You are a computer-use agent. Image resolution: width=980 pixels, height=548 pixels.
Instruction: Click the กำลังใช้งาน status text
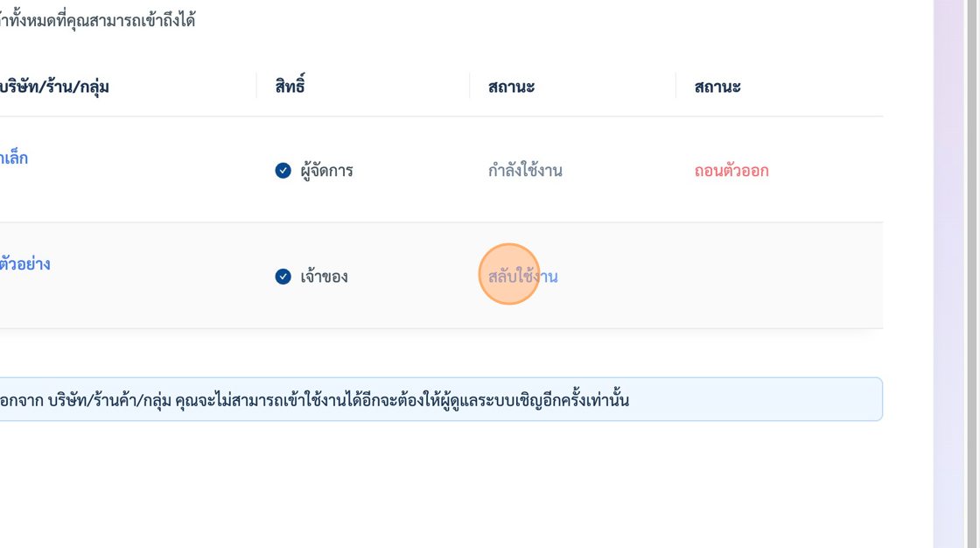[525, 170]
